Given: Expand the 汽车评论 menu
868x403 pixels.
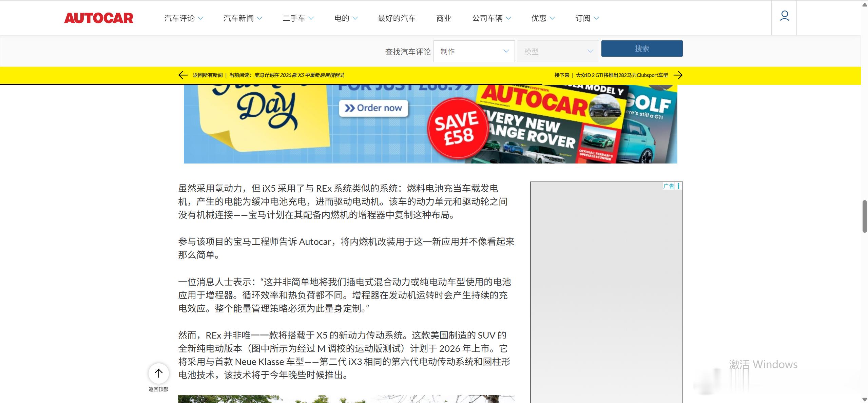Looking at the screenshot, I should (184, 18).
